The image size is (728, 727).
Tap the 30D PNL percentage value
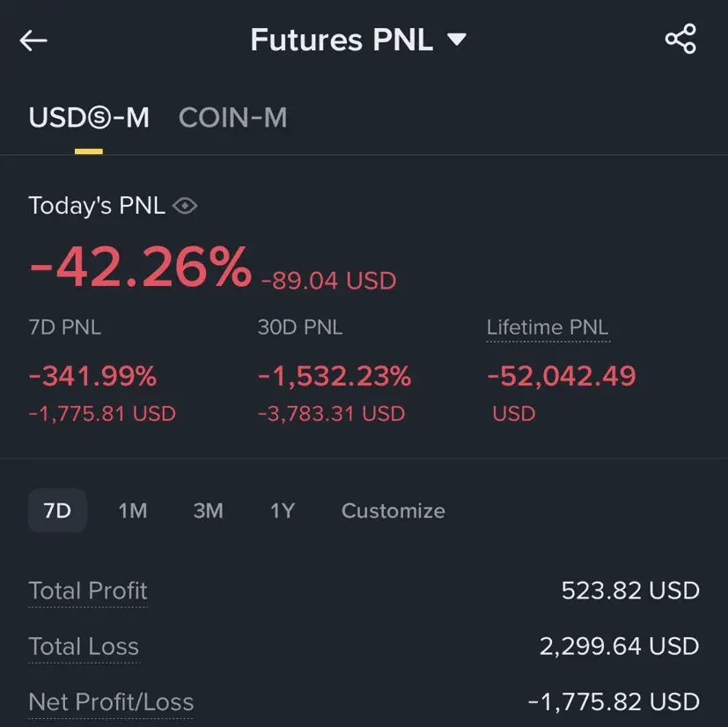(x=335, y=377)
